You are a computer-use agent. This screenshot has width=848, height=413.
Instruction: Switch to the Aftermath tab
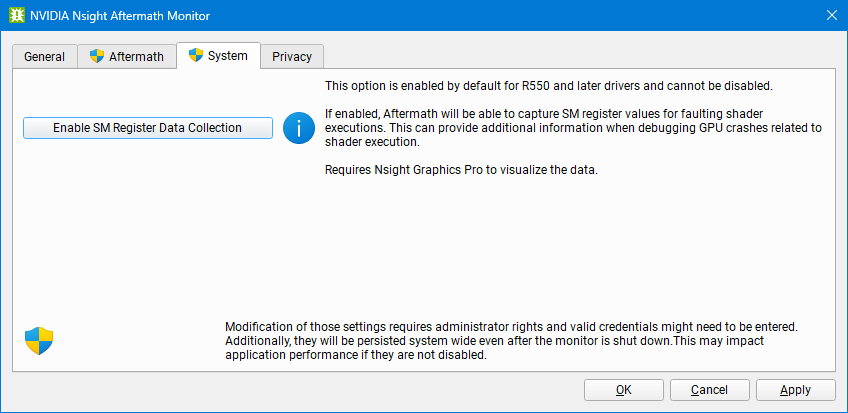127,57
